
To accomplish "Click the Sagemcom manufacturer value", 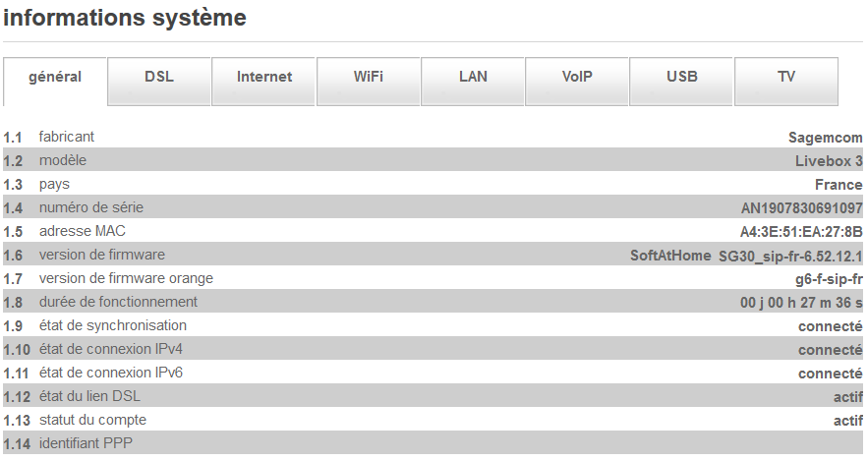I will pos(825,138).
